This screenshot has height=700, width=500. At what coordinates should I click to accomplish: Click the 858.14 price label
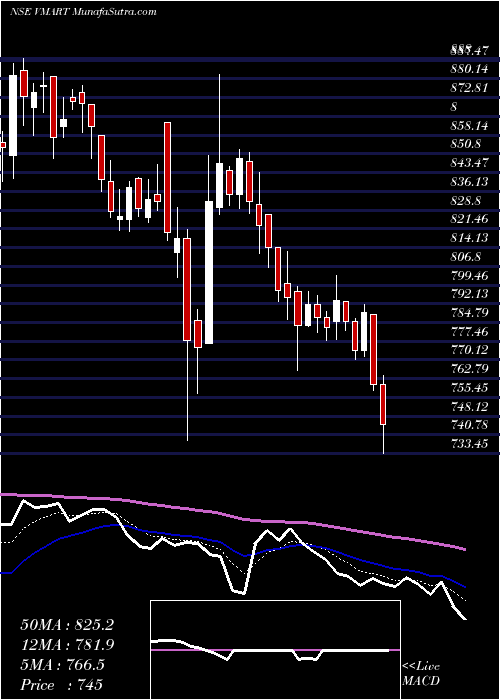point(470,126)
